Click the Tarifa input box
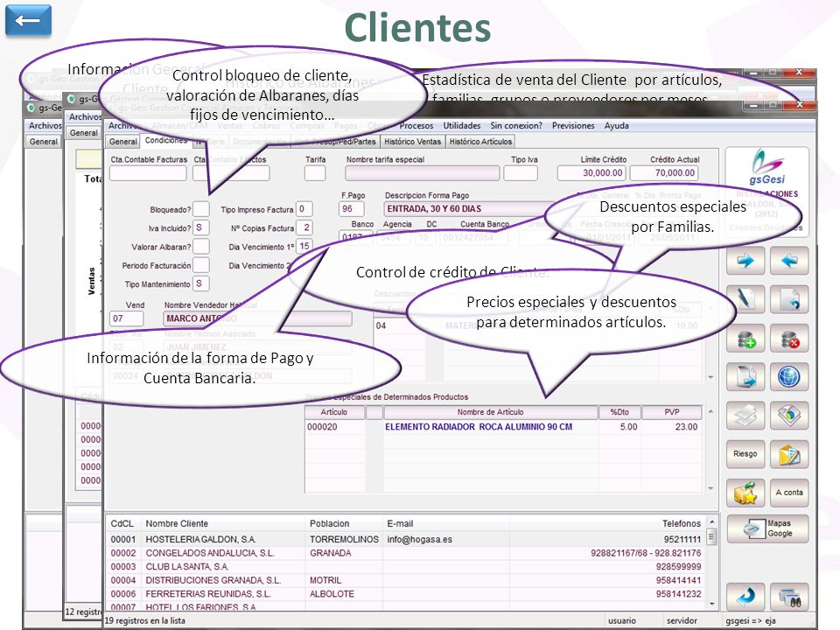Viewport: 840px width, 630px height. pos(315,173)
